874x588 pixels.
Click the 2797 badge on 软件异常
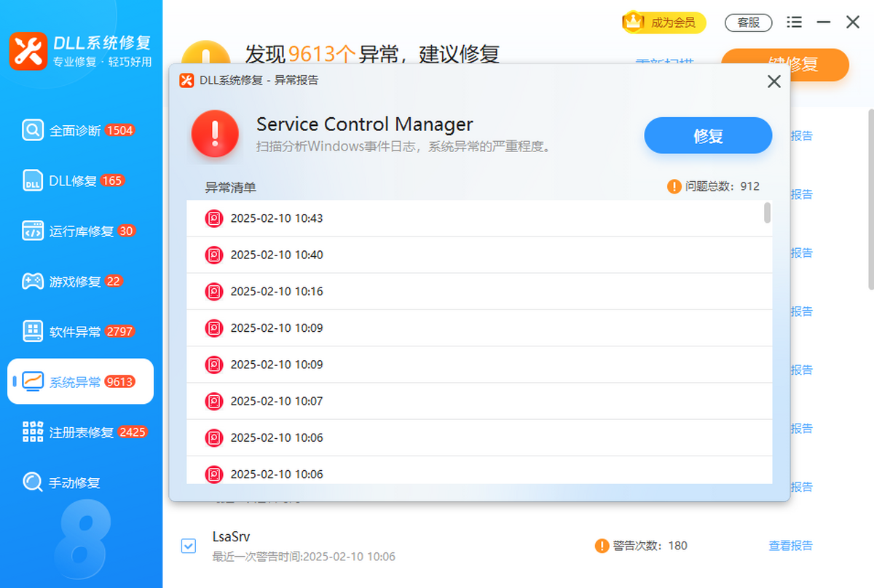[119, 331]
